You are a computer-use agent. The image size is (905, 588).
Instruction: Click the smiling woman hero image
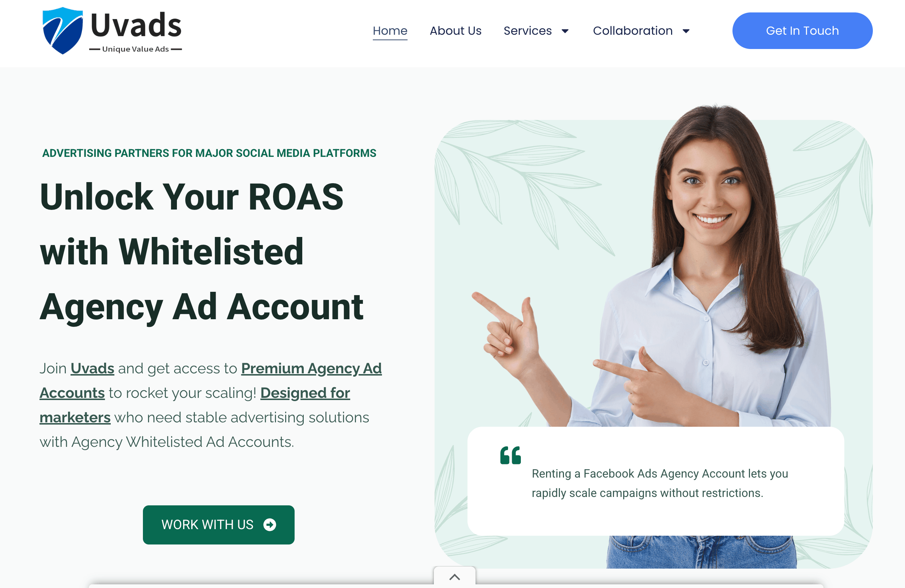tap(653, 266)
